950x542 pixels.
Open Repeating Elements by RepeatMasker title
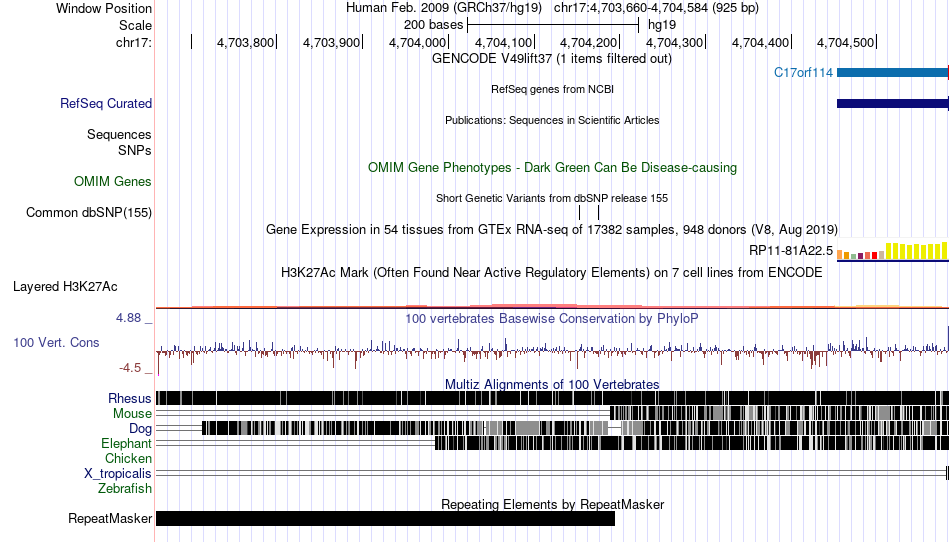(x=553, y=504)
